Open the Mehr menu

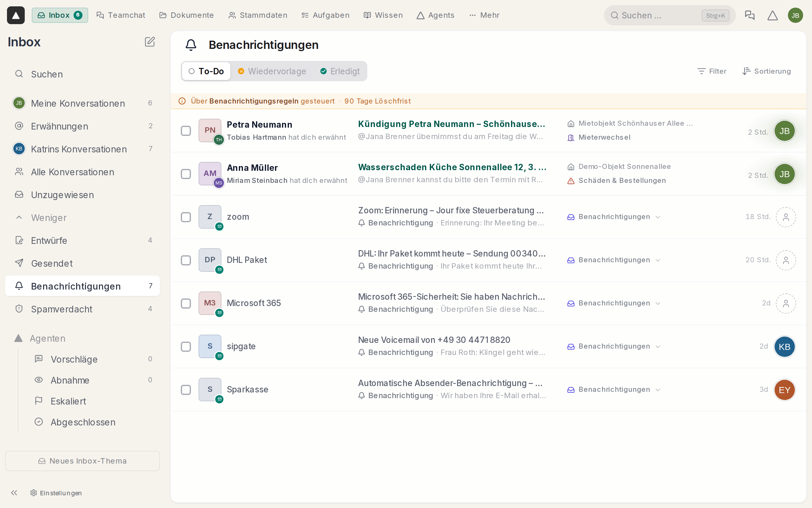click(x=484, y=15)
